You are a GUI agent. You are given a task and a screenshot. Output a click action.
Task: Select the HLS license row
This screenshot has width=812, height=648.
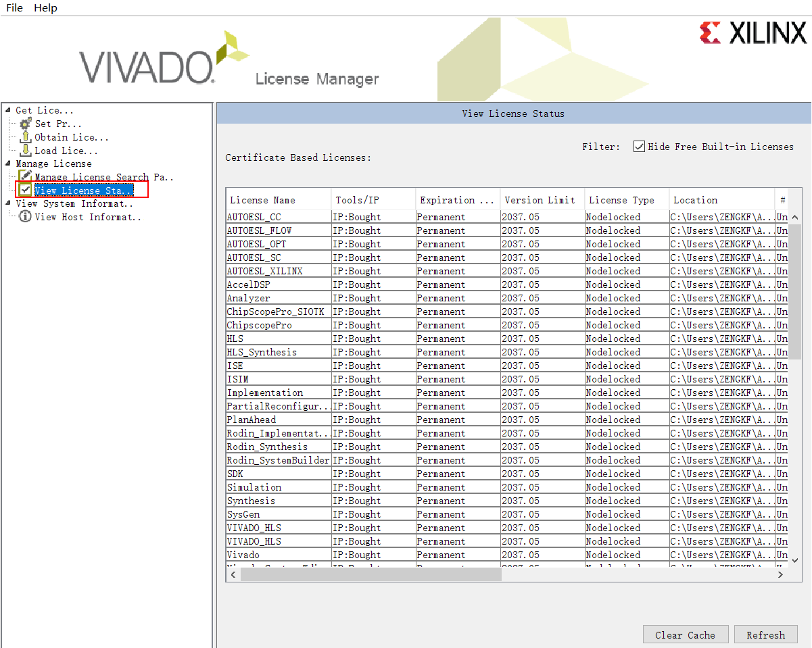point(507,339)
